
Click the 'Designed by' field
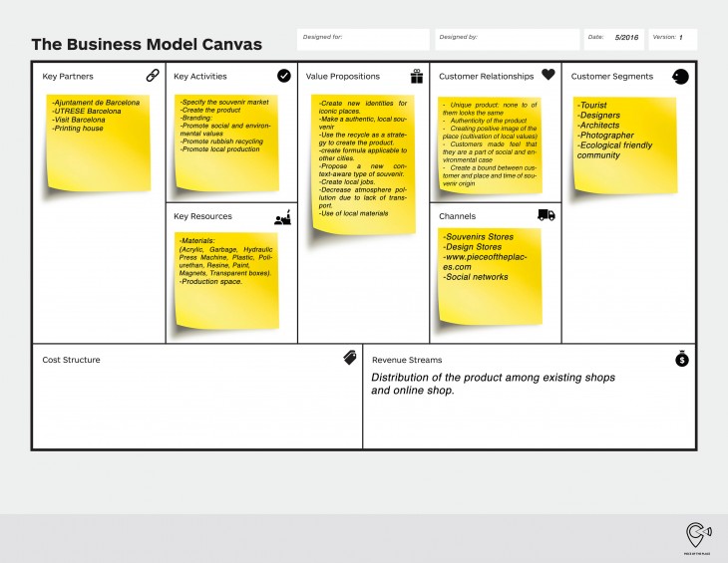pos(507,39)
